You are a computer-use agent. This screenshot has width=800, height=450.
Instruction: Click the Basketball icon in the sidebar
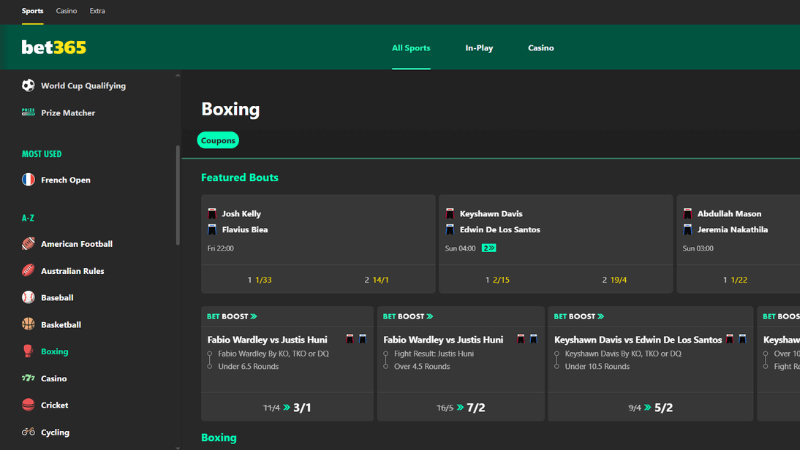coord(28,324)
